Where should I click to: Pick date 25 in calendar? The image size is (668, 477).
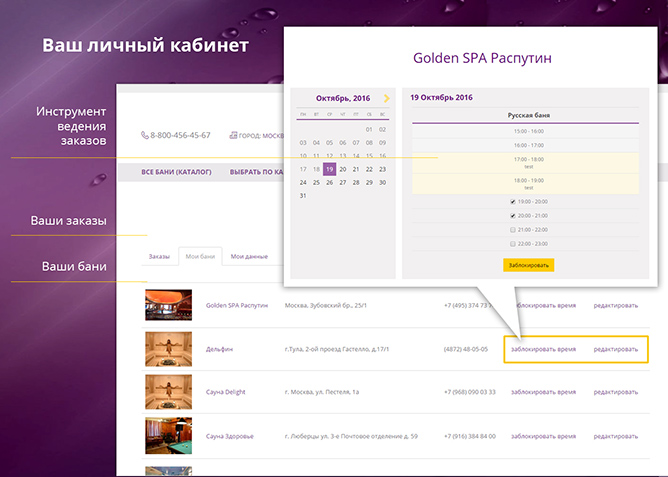coord(316,182)
